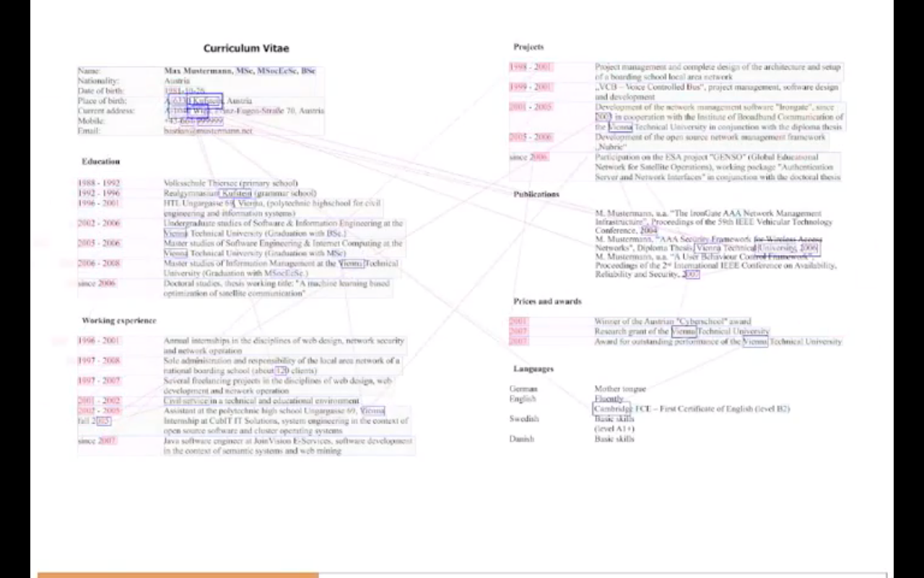Click the mobile phone number value
924x578 pixels.
point(193,121)
